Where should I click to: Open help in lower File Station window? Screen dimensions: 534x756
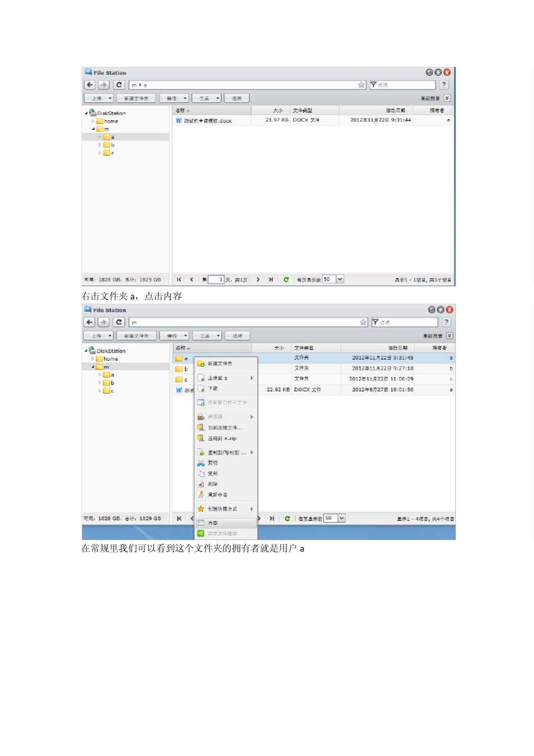(x=446, y=322)
